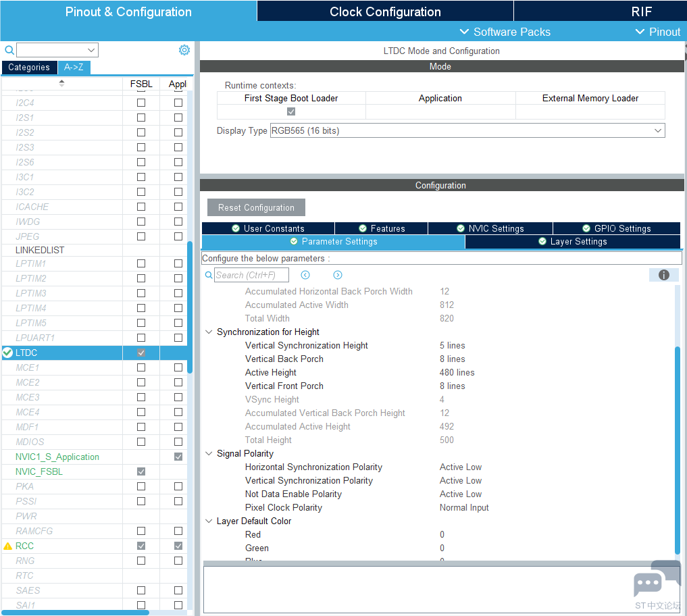This screenshot has width=687, height=616.
Task: Click the check icon on Parameter Settings tab
Action: (x=294, y=241)
